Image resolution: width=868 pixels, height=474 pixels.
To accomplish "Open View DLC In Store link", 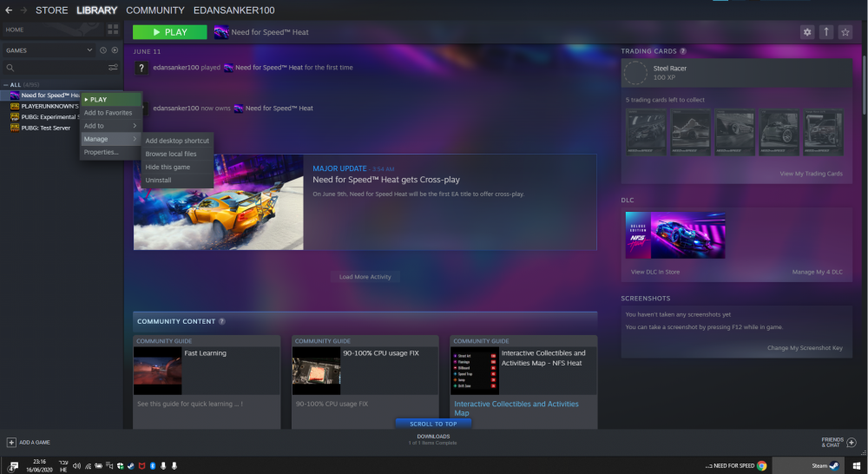I will point(654,272).
